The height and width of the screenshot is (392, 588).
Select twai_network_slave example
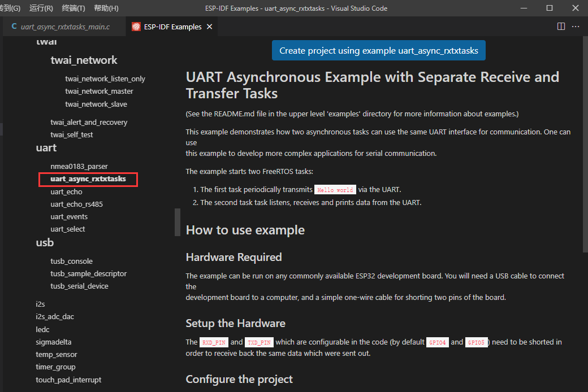click(x=96, y=104)
